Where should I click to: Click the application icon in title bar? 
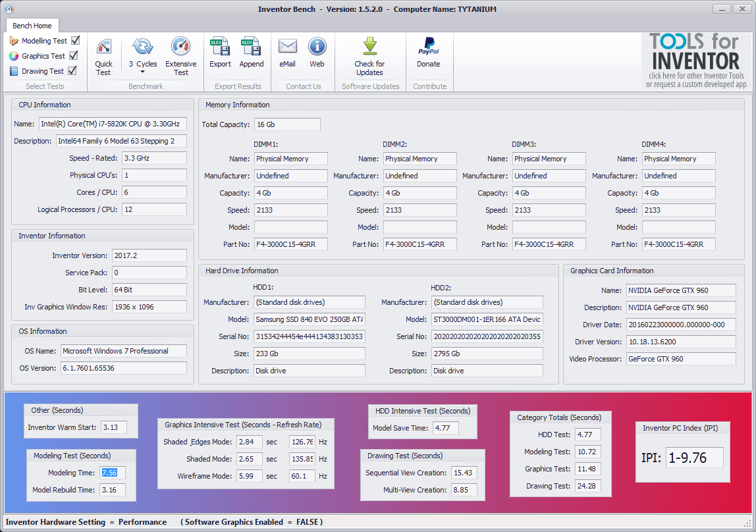[9, 9]
